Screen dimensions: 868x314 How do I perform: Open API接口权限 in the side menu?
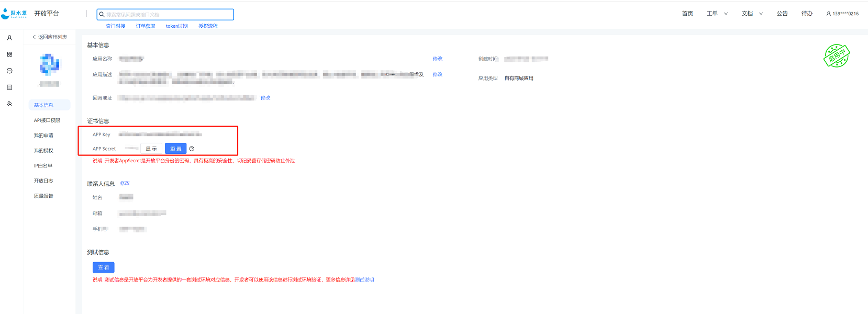[x=47, y=120]
